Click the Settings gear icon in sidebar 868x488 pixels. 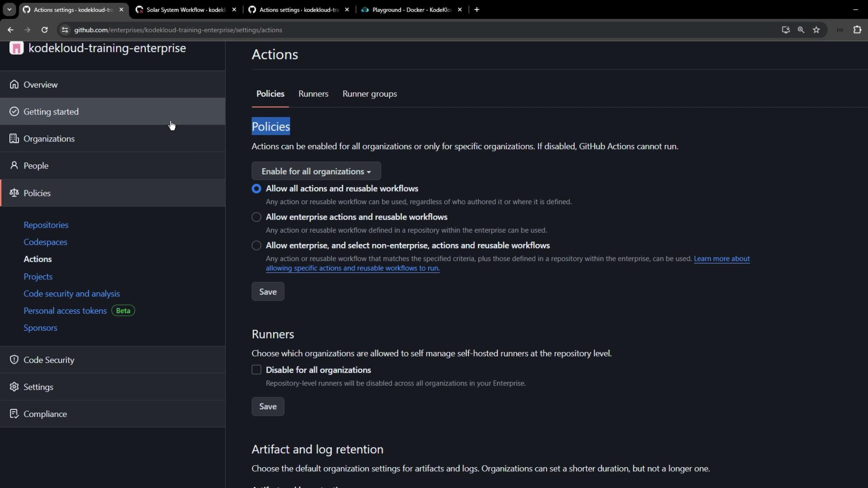(14, 387)
